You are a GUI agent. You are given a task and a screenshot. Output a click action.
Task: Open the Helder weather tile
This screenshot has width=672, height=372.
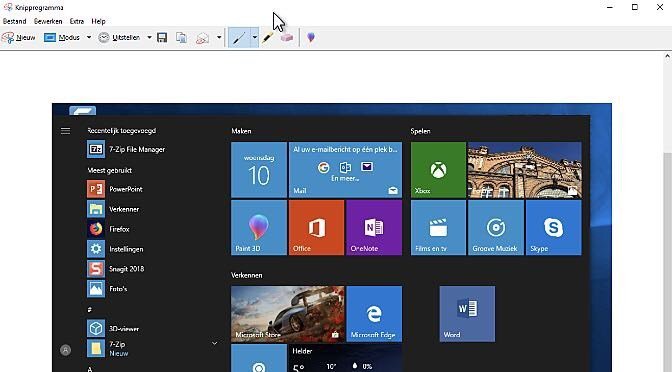coord(345,358)
